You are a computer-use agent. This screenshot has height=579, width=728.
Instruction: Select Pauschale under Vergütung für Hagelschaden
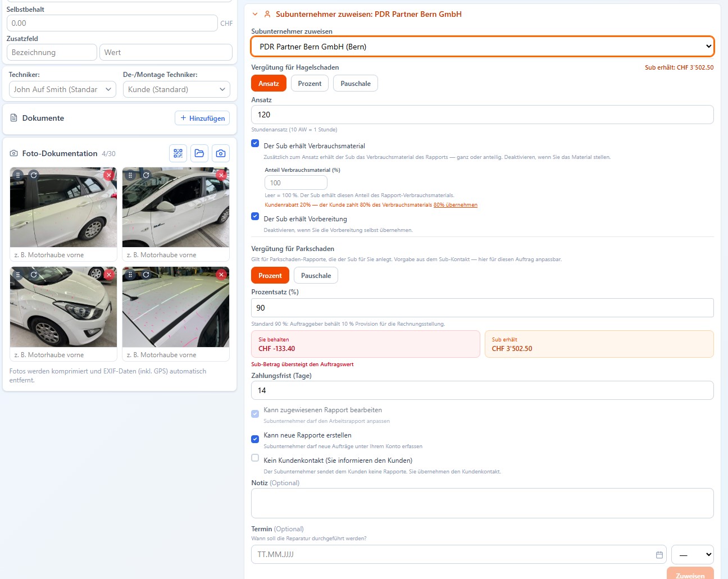click(356, 84)
